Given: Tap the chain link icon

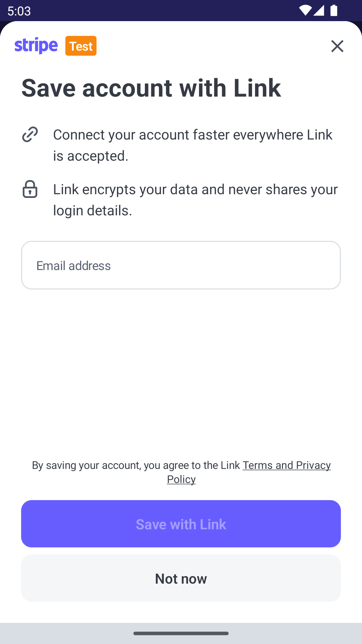Looking at the screenshot, I should [x=30, y=135].
